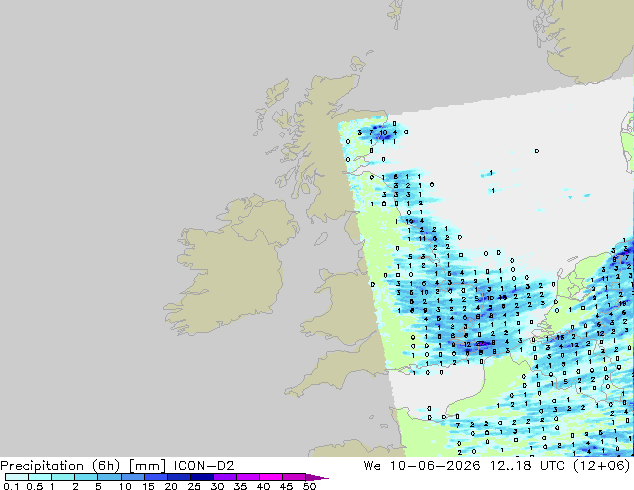Click the 45–50 mm legend color swatch

pos(294,477)
